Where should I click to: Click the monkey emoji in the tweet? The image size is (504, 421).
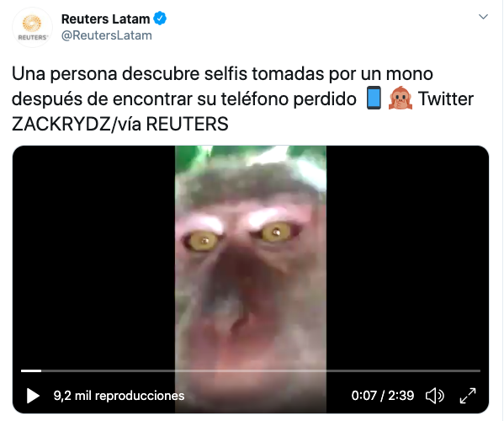[401, 98]
